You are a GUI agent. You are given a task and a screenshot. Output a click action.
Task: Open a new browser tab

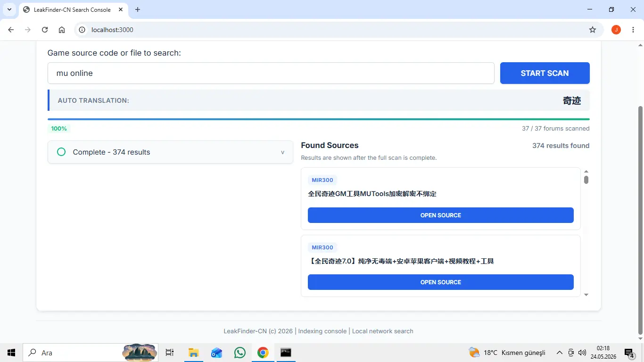(138, 9)
